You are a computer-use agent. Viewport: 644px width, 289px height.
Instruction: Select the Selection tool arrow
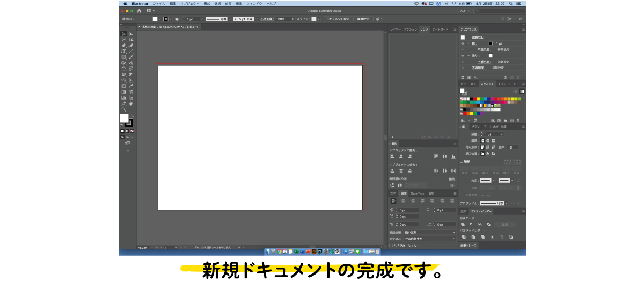tap(123, 34)
